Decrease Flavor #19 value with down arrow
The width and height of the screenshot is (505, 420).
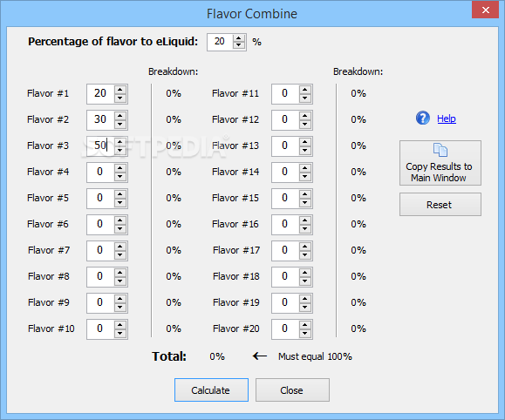[x=305, y=308]
